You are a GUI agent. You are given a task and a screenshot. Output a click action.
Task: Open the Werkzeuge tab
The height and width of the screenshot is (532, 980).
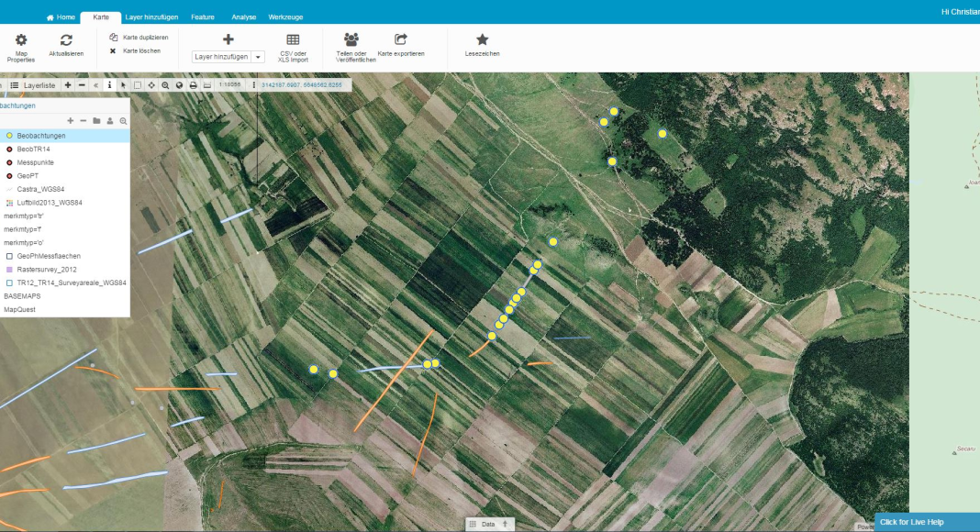click(x=285, y=17)
